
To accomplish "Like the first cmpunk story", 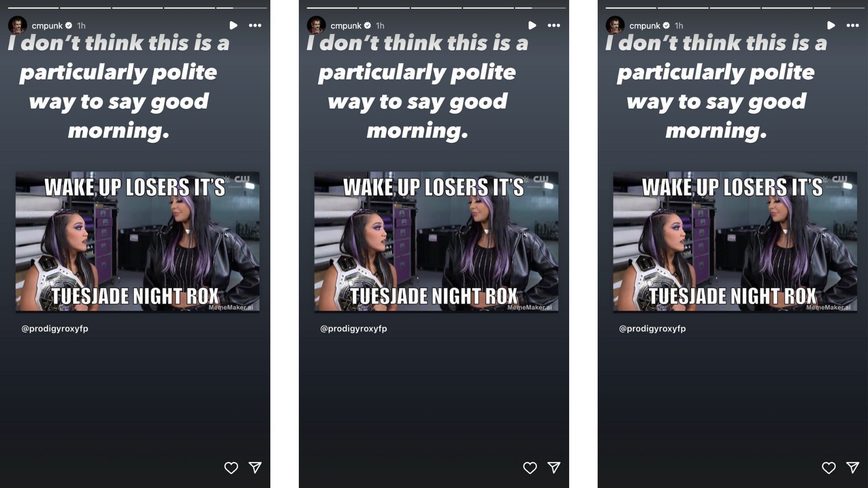I will (x=231, y=467).
